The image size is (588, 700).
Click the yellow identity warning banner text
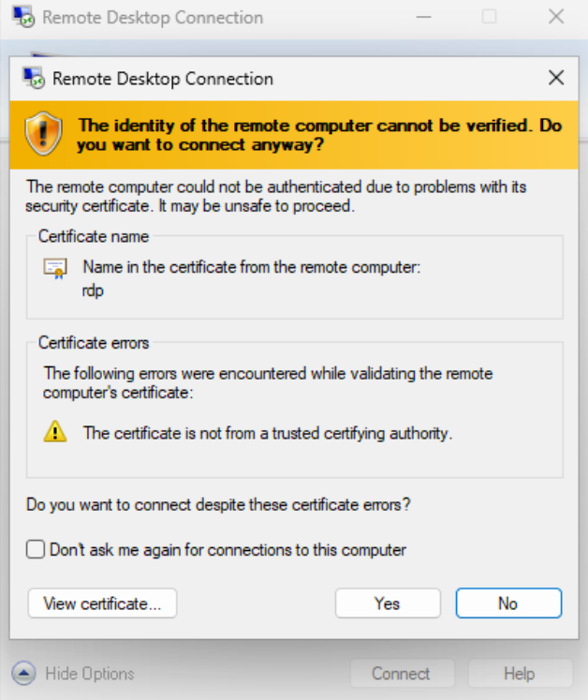click(x=318, y=135)
